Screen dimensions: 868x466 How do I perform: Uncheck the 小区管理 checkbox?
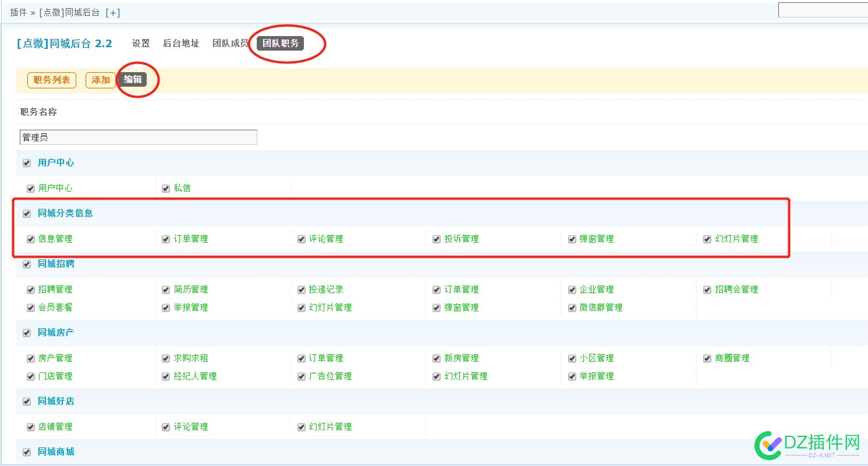click(x=572, y=358)
